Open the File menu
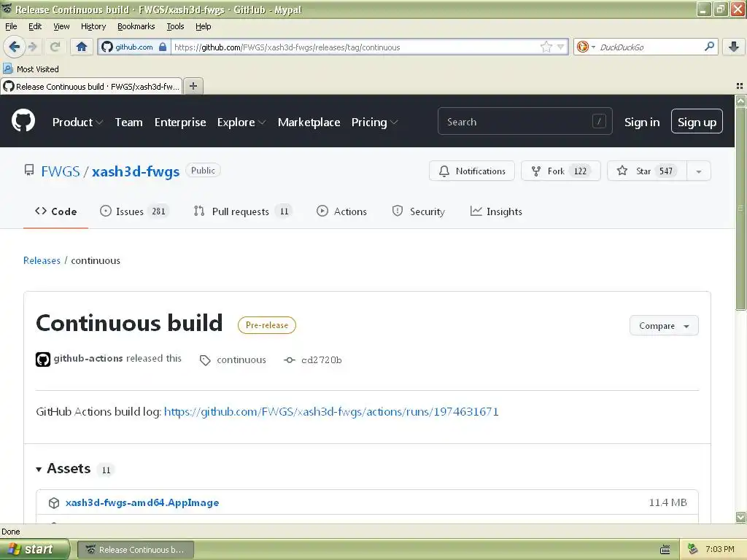This screenshot has height=560, width=747. click(x=11, y=27)
